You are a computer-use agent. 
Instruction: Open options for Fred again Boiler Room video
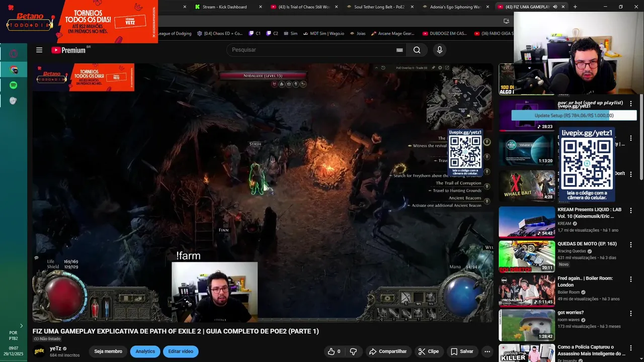pyautogui.click(x=631, y=279)
